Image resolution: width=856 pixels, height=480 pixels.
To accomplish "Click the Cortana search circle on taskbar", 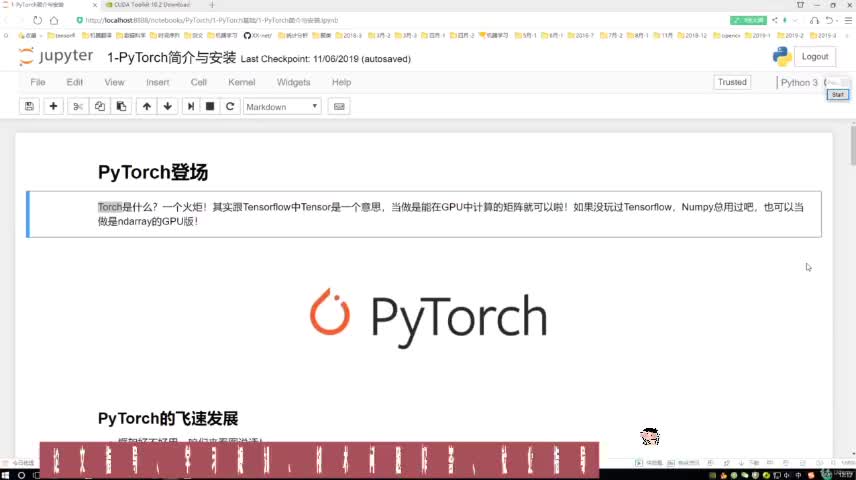I will (21, 475).
